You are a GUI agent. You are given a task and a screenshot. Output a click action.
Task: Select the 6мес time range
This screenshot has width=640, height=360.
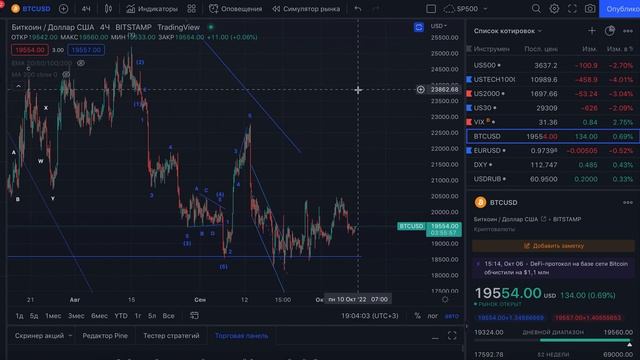100,316
